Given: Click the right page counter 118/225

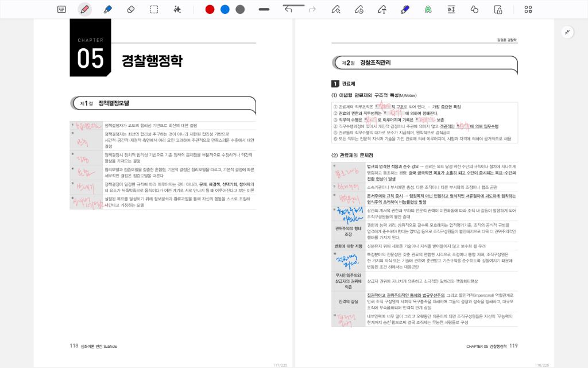Looking at the screenshot, I should click(542, 365).
